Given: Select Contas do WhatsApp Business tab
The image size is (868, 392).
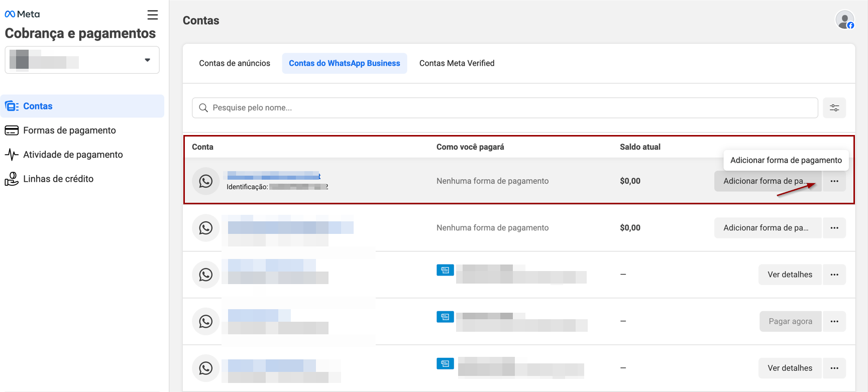Looking at the screenshot, I should point(344,63).
